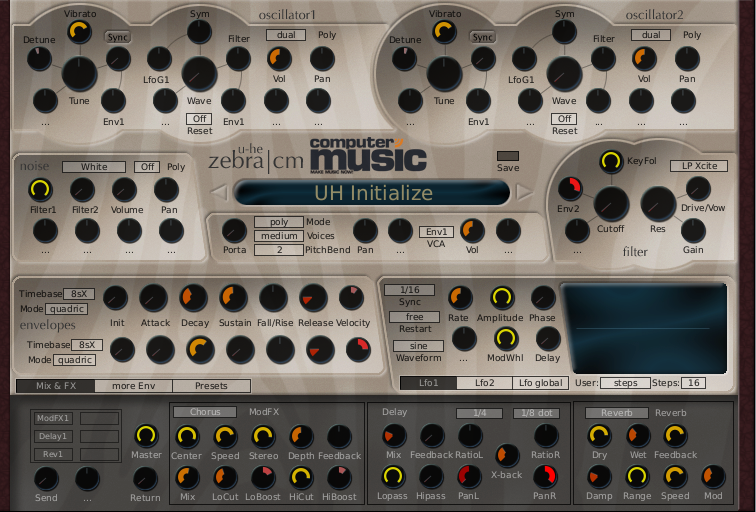The height and width of the screenshot is (512, 756).
Task: Click the envelope Attack knob
Action: (x=154, y=297)
